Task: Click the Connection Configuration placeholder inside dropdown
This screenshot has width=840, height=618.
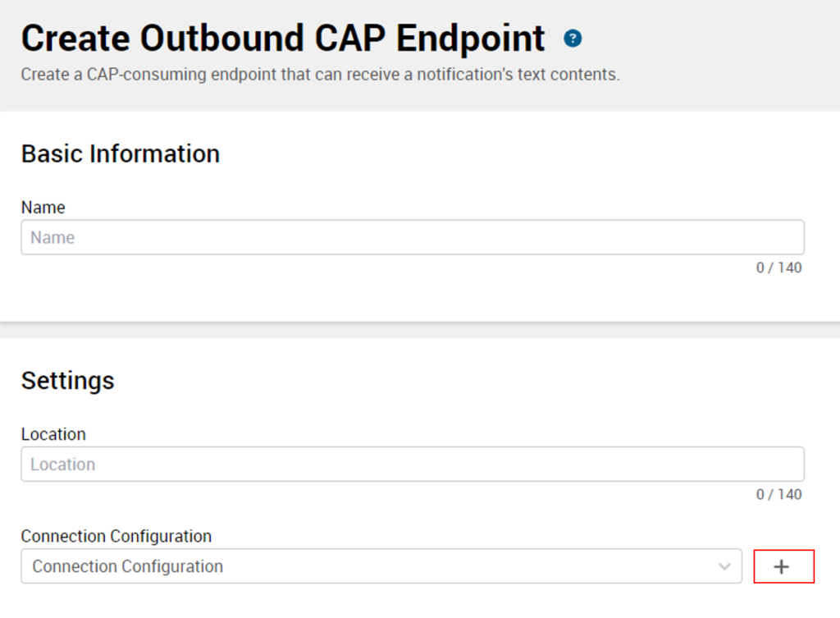Action: click(x=127, y=566)
